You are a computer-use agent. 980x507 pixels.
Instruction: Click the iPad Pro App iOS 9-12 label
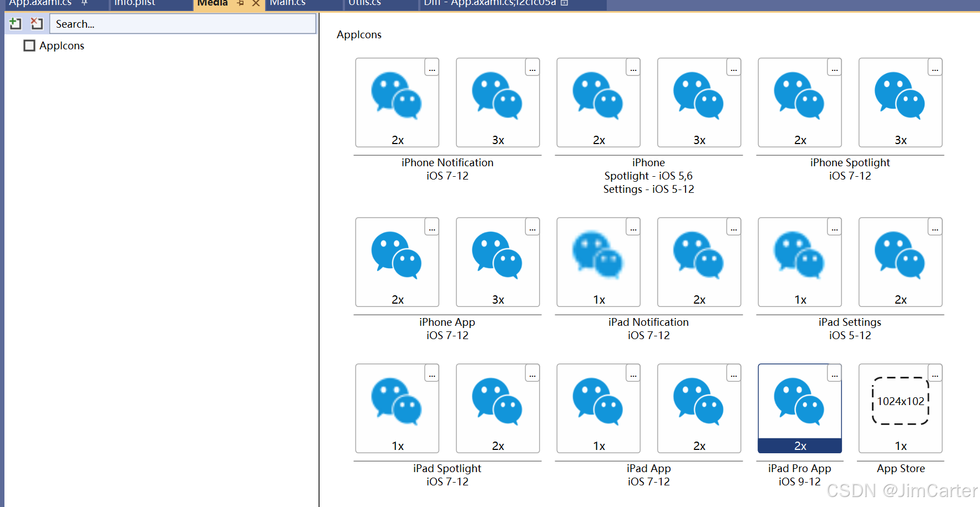800,475
